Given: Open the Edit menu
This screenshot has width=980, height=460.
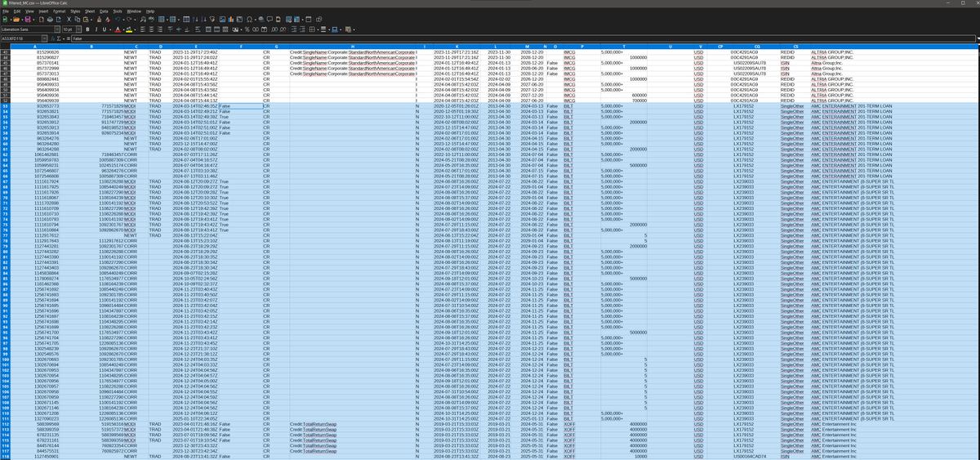Looking at the screenshot, I should pyautogui.click(x=17, y=11).
